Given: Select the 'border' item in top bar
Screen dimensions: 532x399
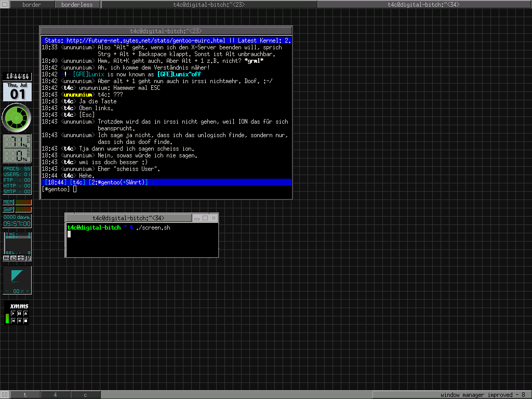Looking at the screenshot, I should click(x=32, y=4).
